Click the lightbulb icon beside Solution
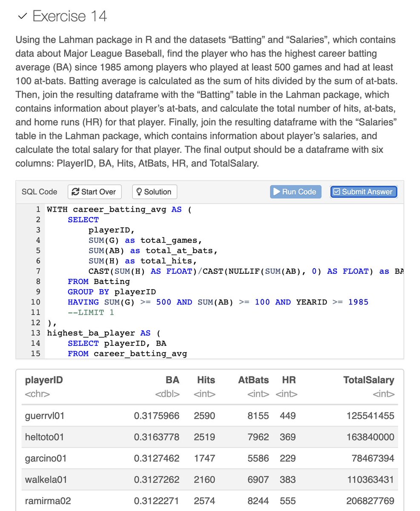Viewport: 420px width, 511px height. [139, 192]
